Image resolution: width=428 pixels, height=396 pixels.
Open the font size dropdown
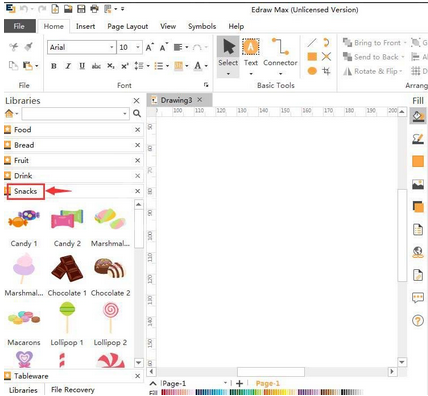point(138,47)
